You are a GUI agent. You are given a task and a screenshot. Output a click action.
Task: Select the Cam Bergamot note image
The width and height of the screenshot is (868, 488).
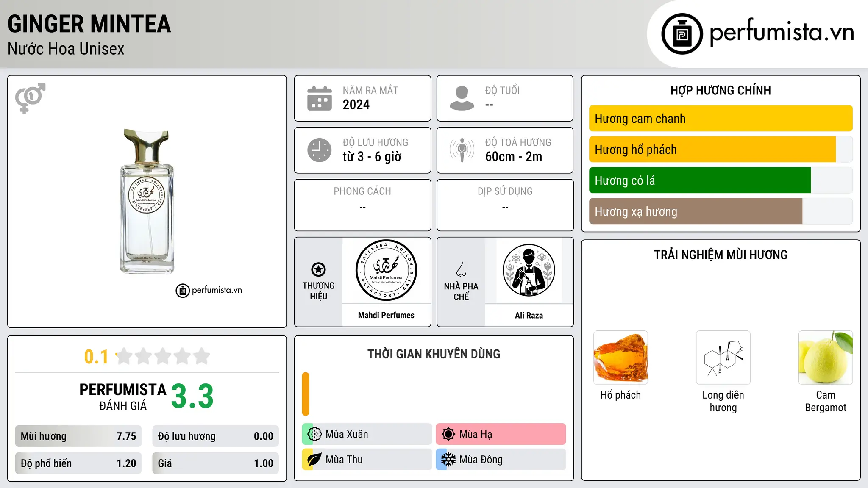click(x=826, y=358)
